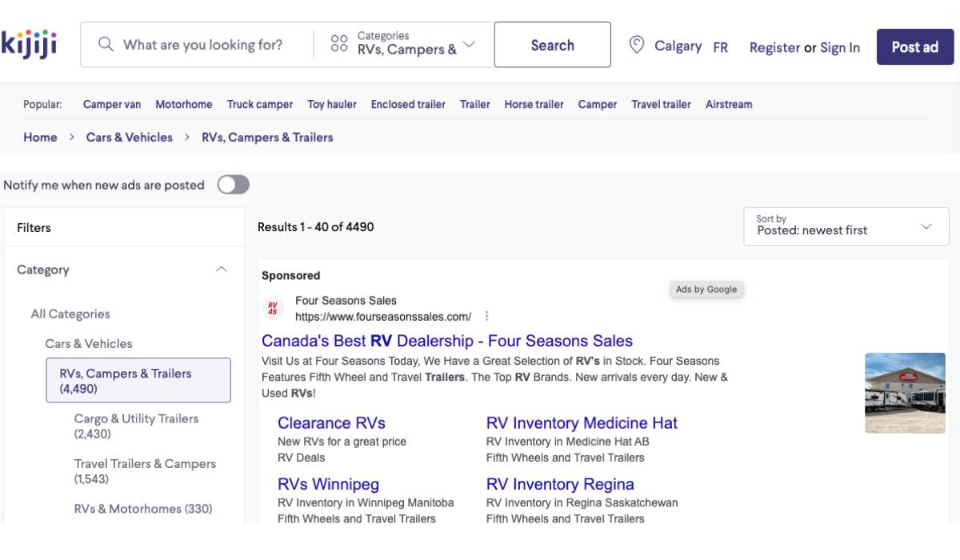Screen dimensions: 960x560
Task: Select popular search Travel trailer
Action: click(661, 104)
